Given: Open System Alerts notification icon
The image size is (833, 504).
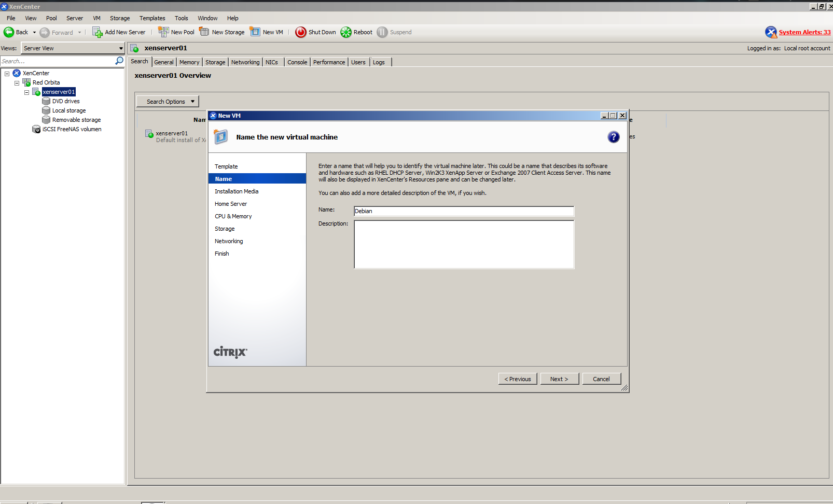Looking at the screenshot, I should pos(771,32).
